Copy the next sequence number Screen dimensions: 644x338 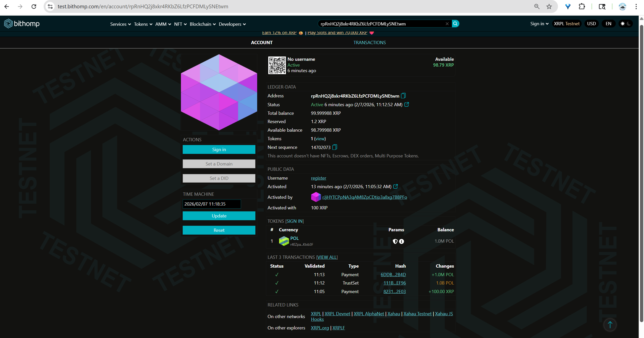pyautogui.click(x=335, y=147)
